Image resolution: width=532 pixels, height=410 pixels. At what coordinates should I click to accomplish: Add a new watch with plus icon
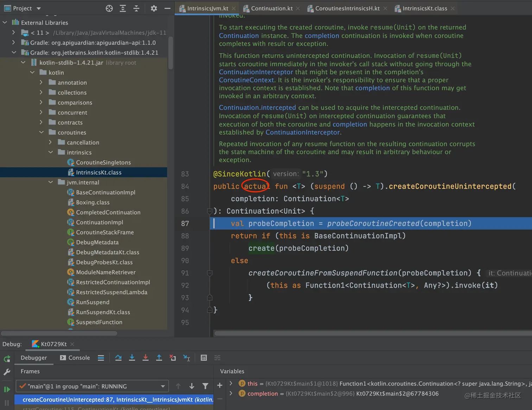220,385
